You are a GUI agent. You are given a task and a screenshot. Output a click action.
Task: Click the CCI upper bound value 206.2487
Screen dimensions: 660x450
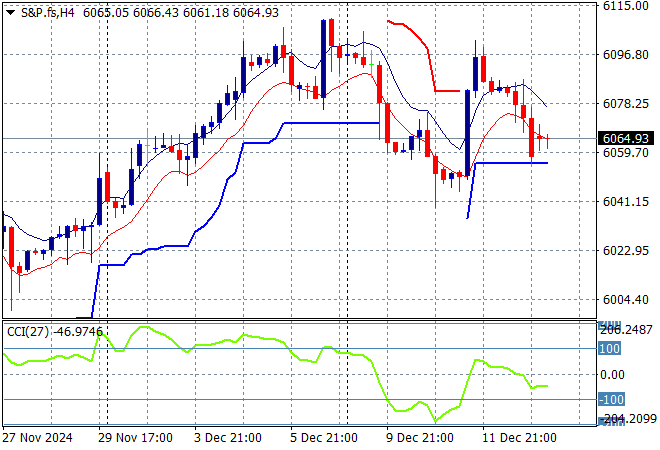pos(626,330)
